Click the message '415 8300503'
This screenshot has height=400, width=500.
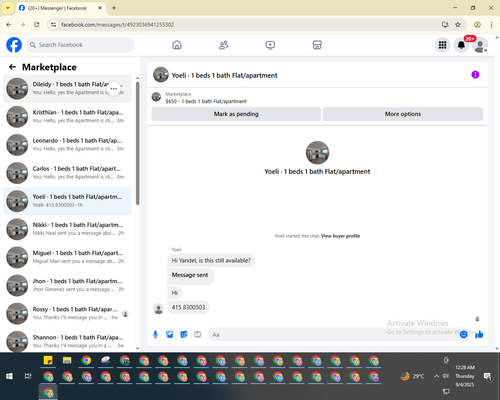pyautogui.click(x=188, y=307)
